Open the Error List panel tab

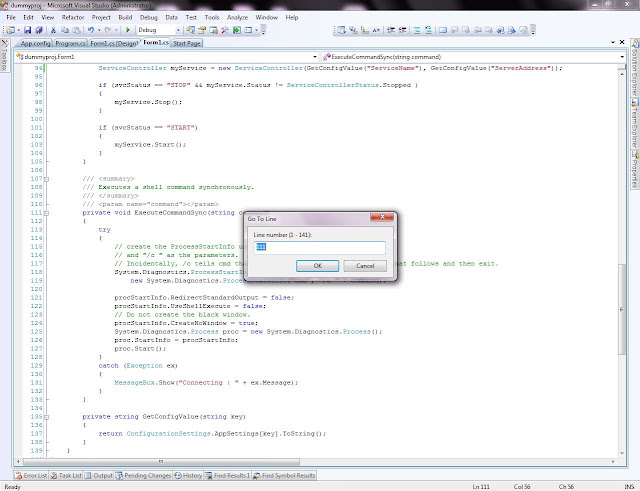tap(31, 475)
